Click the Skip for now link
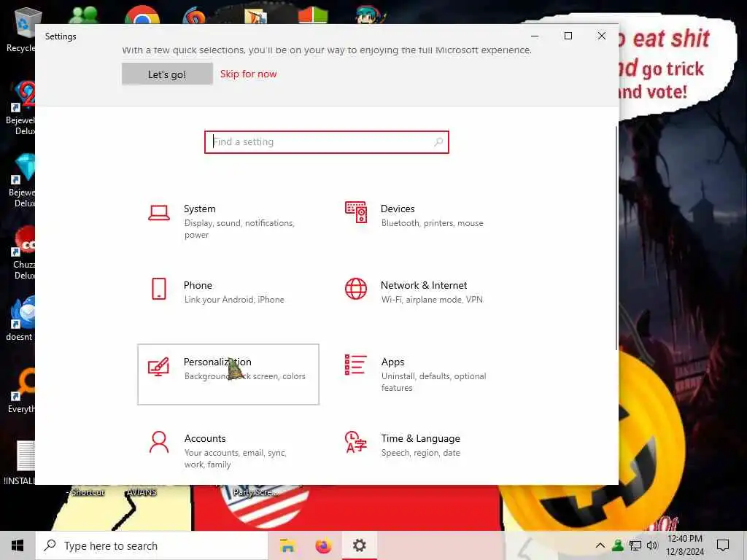Image resolution: width=747 pixels, height=560 pixels. 248,74
